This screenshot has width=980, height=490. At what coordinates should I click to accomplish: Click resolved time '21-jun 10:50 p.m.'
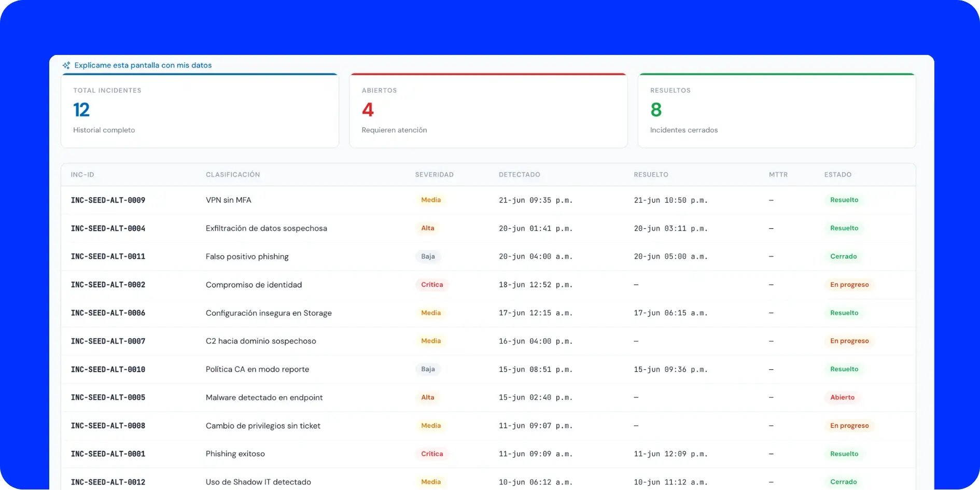[670, 200]
